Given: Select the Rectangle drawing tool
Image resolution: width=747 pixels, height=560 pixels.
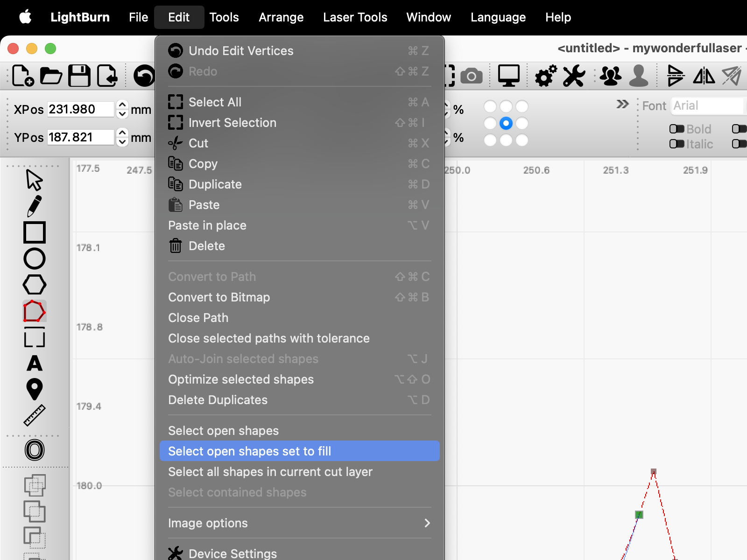Looking at the screenshot, I should tap(34, 233).
